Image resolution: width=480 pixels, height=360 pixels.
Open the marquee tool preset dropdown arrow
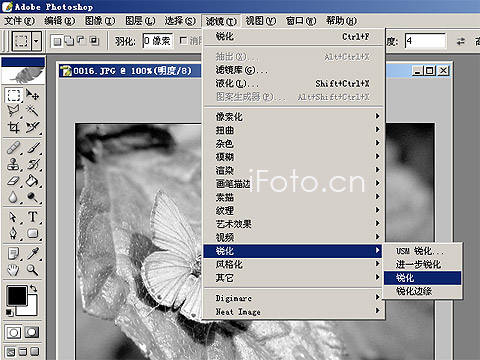click(x=36, y=41)
